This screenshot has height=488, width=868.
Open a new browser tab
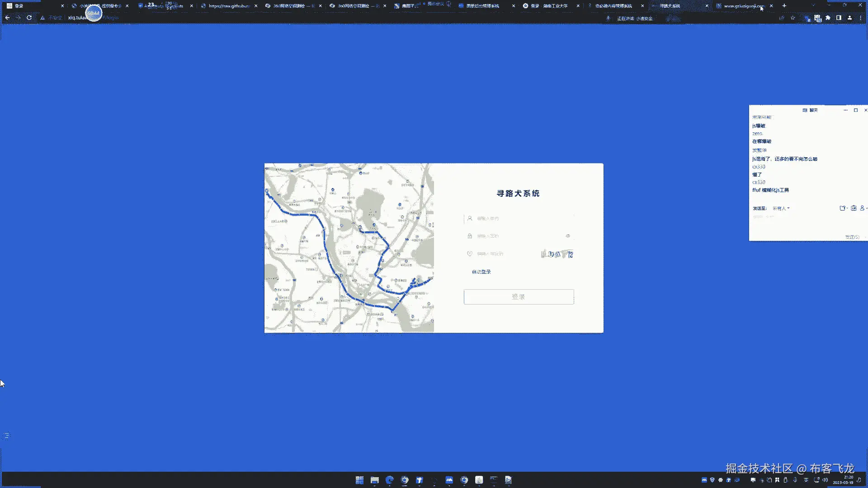pyautogui.click(x=784, y=6)
